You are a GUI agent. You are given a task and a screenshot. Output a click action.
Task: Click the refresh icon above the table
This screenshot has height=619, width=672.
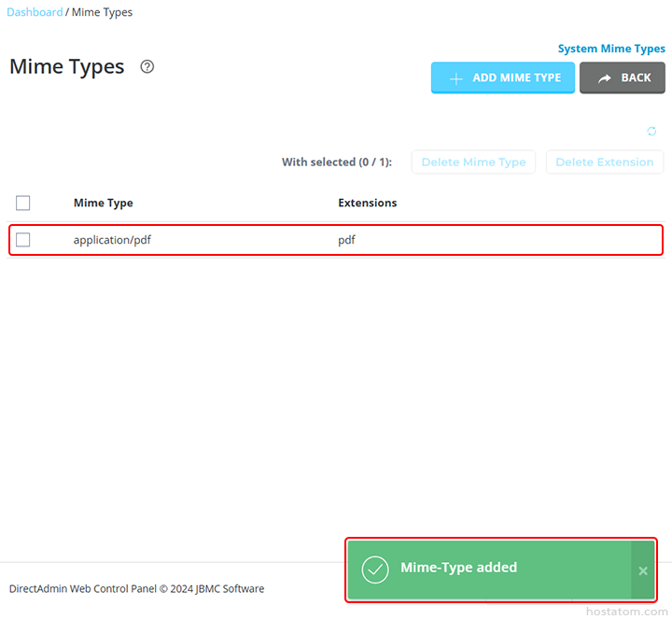click(651, 132)
